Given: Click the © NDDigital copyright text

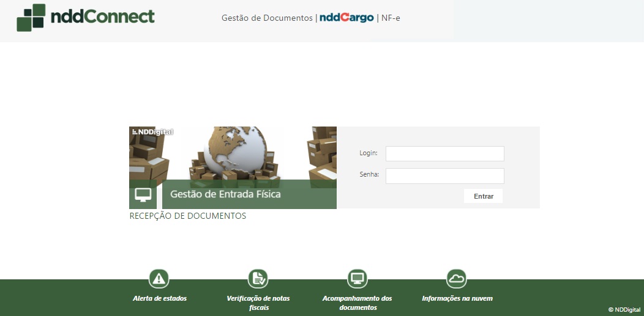Looking at the screenshot, I should [624, 309].
